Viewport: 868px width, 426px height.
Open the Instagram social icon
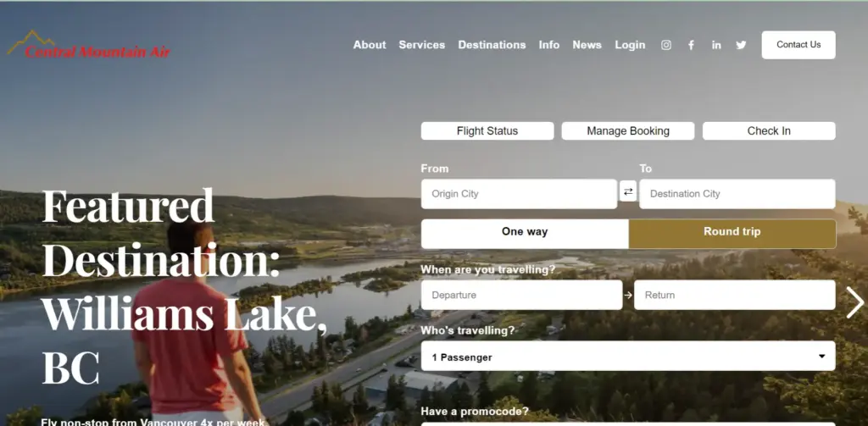(x=666, y=46)
